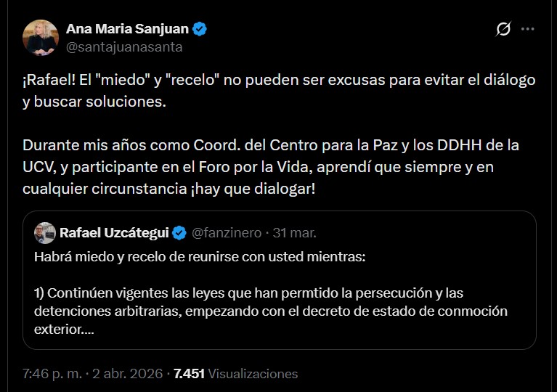Expand the truncated quote at "exterior...."

64,329
